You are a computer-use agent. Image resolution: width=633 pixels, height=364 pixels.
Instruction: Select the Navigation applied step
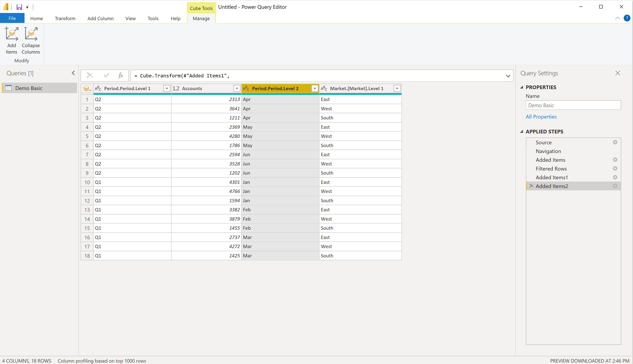pyautogui.click(x=548, y=151)
